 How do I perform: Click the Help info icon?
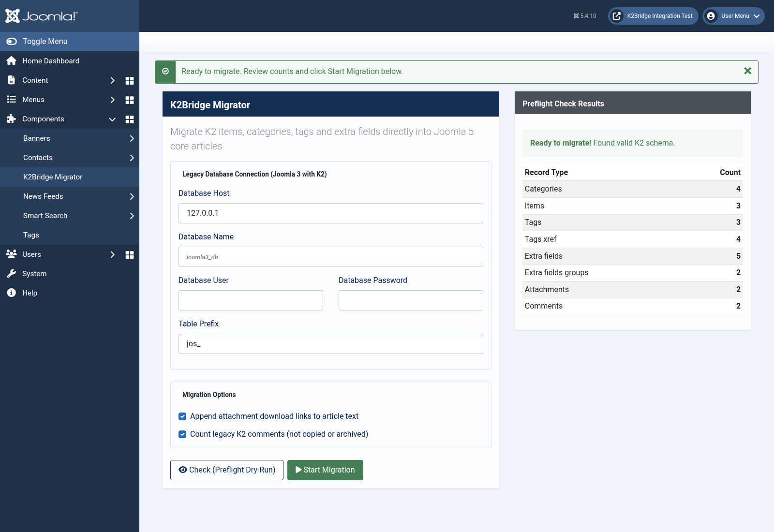(x=12, y=293)
